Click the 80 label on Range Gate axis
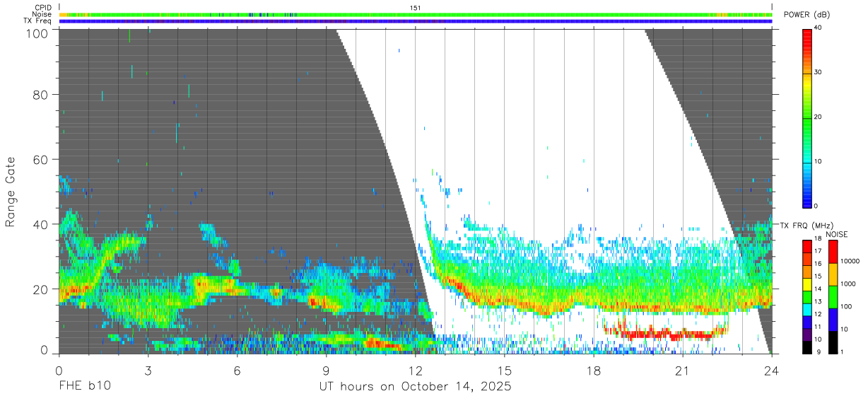Image resolution: width=868 pixels, height=401 pixels. 40,95
